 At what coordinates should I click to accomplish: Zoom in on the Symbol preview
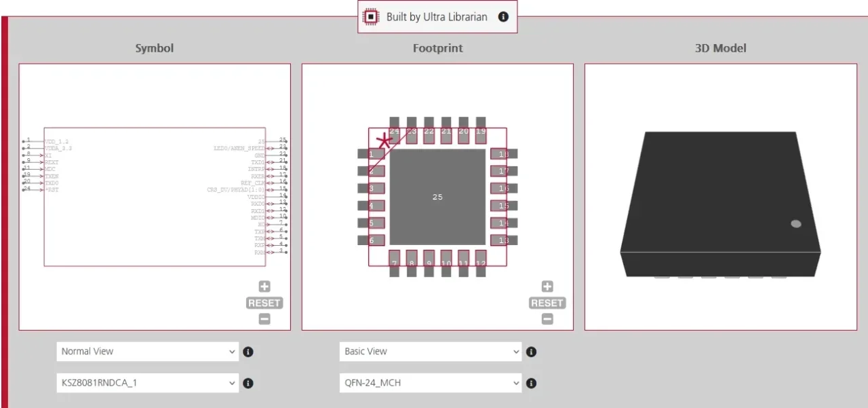point(264,286)
